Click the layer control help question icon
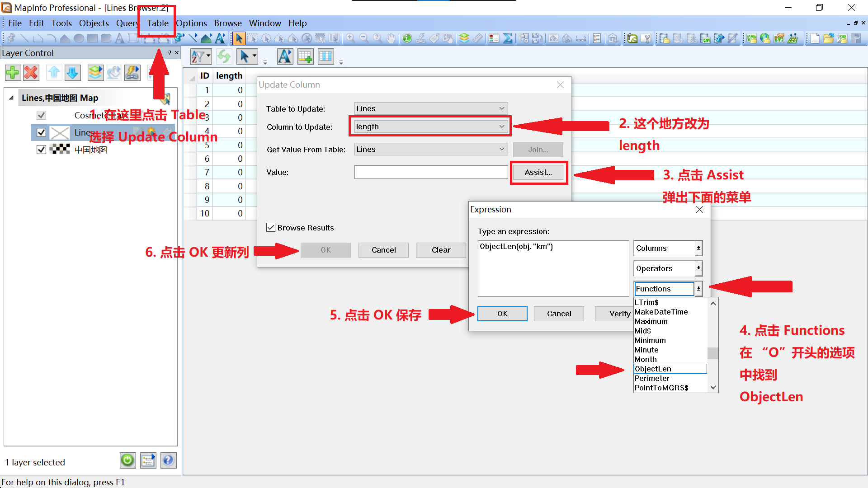 (x=168, y=460)
